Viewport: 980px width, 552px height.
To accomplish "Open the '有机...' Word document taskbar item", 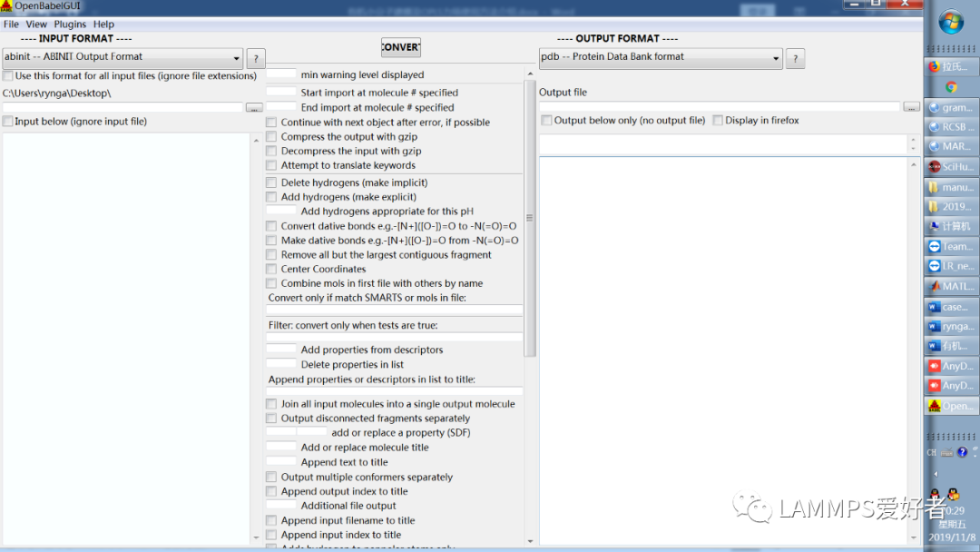I will (951, 346).
